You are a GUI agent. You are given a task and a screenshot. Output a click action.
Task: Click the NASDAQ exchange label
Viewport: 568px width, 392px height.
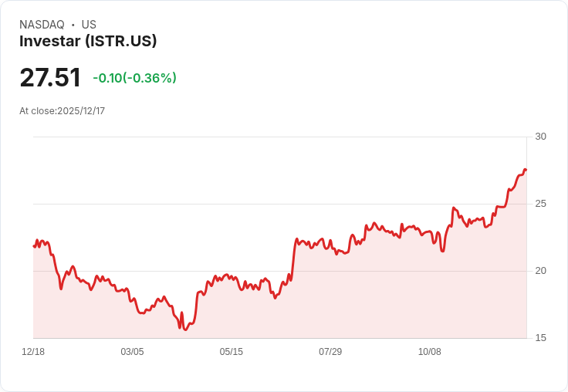pos(42,25)
